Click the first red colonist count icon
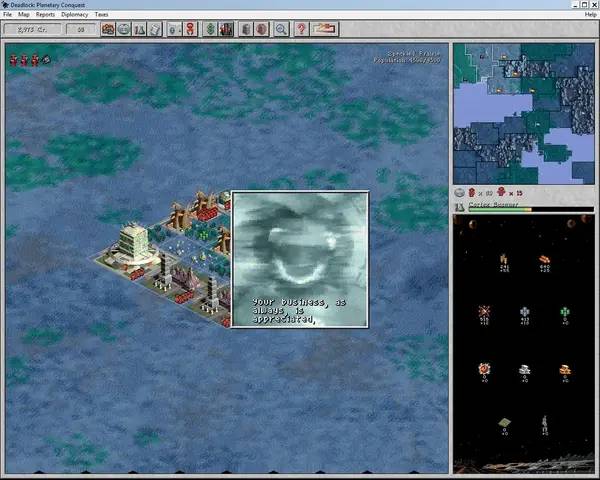The width and height of the screenshot is (600, 480). [472, 193]
